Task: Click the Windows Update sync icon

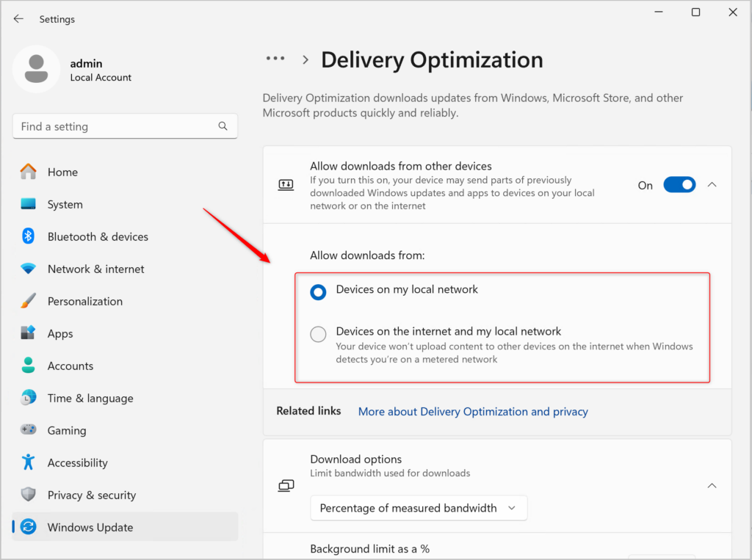Action: pyautogui.click(x=29, y=527)
